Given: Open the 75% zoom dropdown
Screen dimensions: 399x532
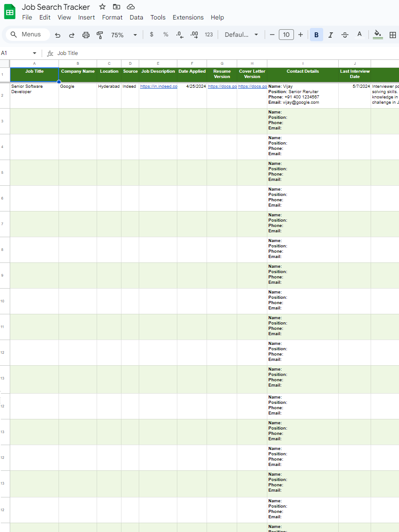Looking at the screenshot, I should (124, 35).
